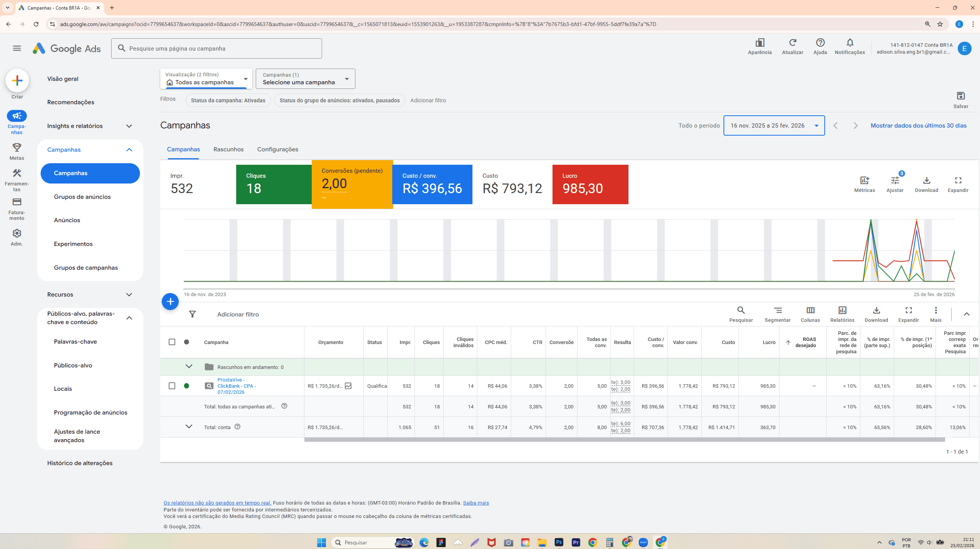Collapse the Campanhas section in sidebar
980x549 pixels.
pyautogui.click(x=129, y=149)
